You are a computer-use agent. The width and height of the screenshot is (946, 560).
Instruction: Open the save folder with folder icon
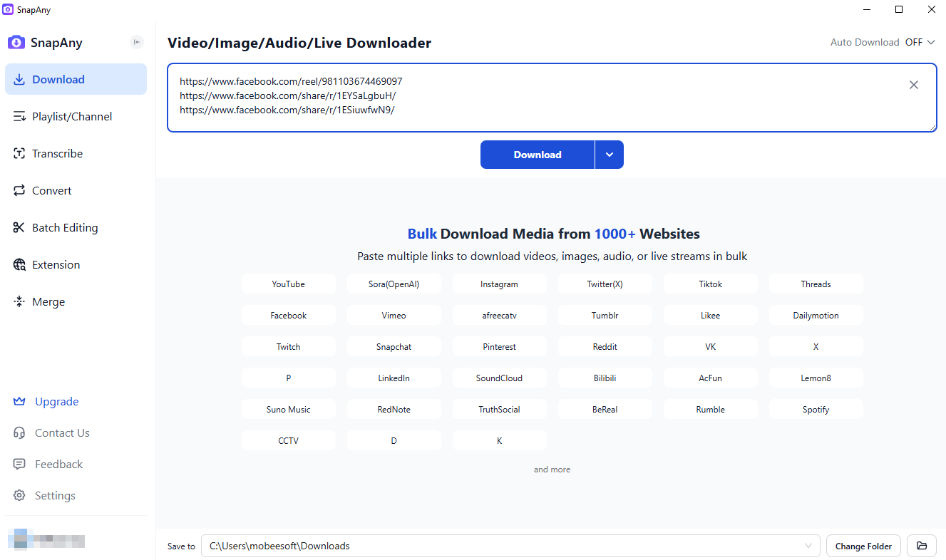pos(922,546)
